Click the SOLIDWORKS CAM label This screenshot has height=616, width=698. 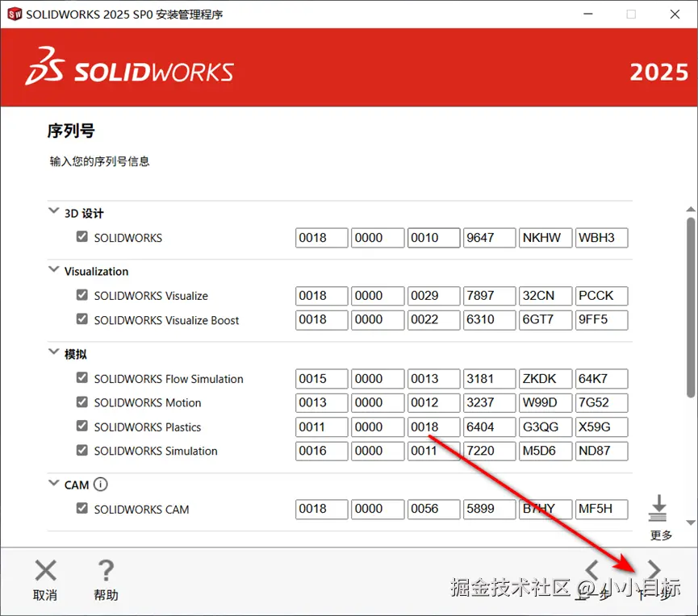coord(141,510)
